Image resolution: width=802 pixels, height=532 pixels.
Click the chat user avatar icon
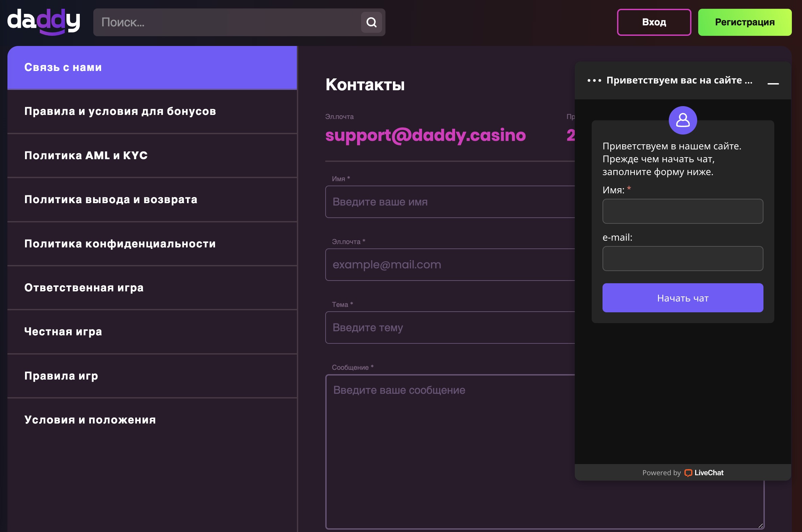pos(683,120)
